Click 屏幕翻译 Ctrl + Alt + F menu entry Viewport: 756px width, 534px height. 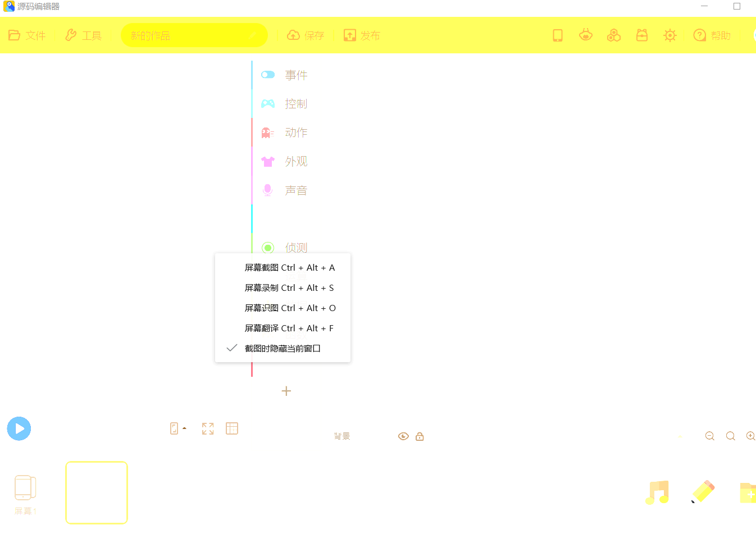(283, 328)
